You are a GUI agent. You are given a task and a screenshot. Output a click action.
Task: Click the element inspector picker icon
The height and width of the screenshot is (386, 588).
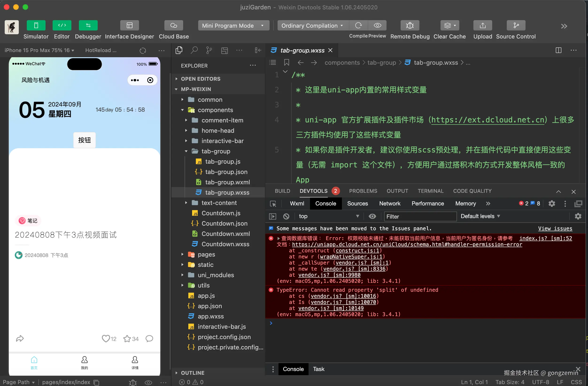[x=273, y=204]
